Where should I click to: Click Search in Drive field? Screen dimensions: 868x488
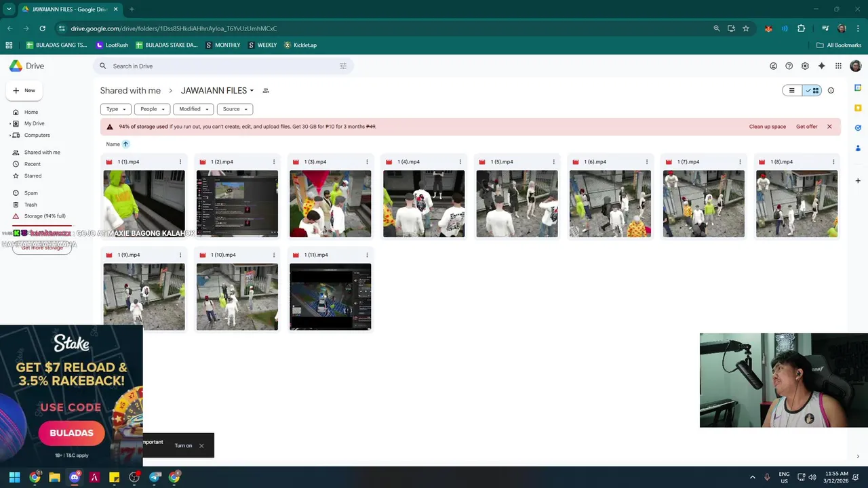(223, 66)
